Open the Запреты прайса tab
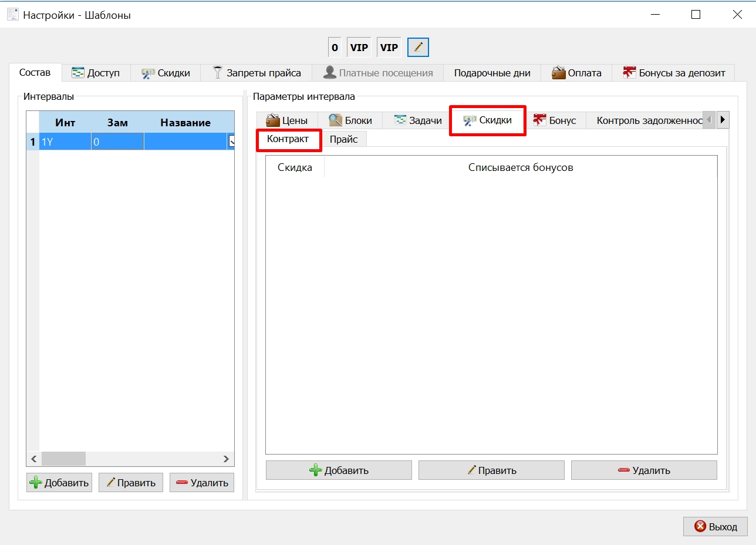 pyautogui.click(x=256, y=73)
